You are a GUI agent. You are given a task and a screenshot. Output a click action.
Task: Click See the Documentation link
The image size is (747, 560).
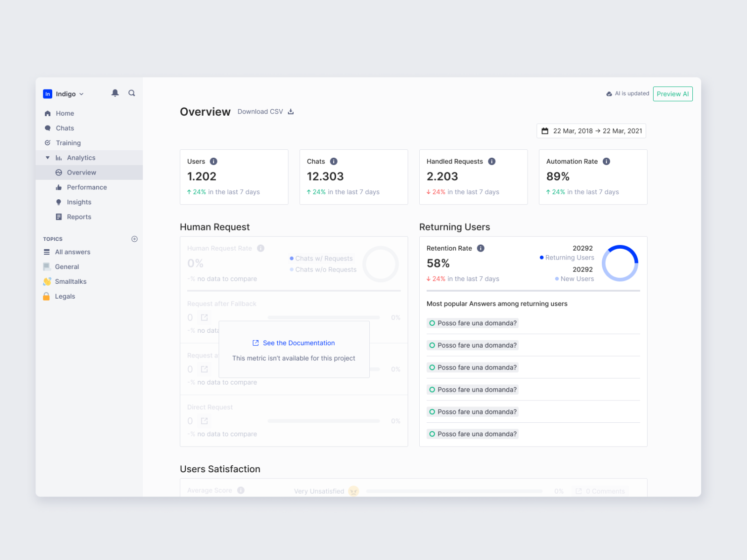tap(294, 343)
